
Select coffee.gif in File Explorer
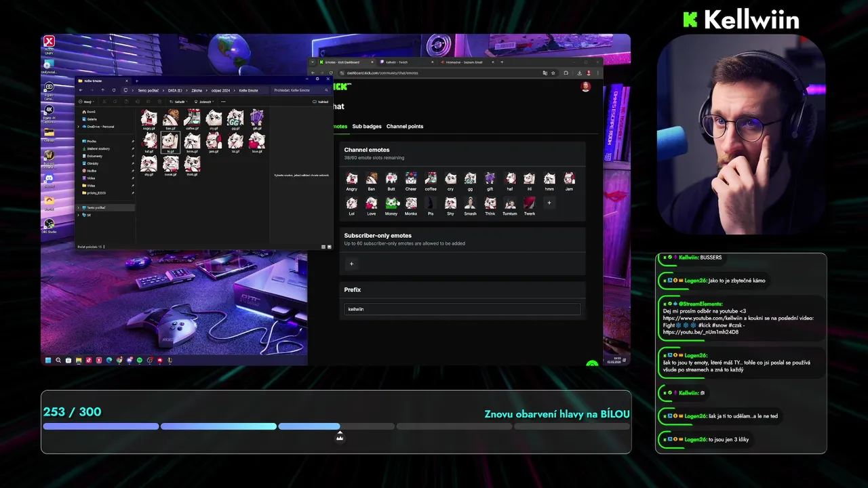(x=192, y=119)
